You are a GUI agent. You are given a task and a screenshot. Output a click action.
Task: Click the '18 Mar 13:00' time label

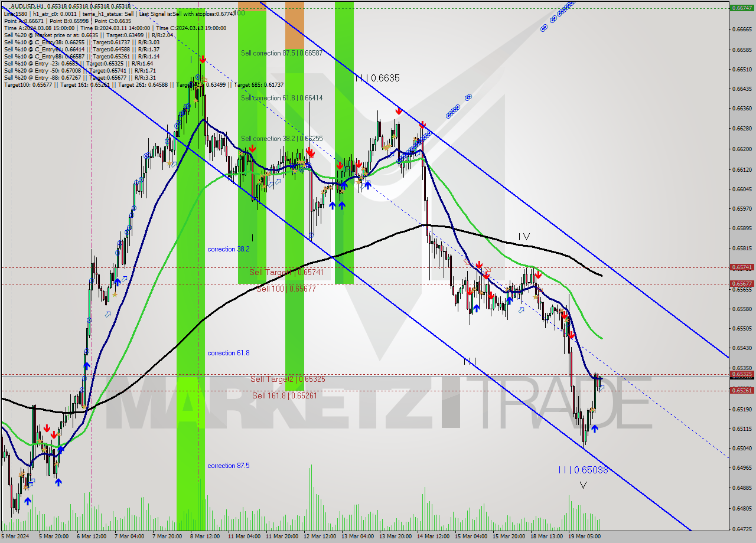546,537
